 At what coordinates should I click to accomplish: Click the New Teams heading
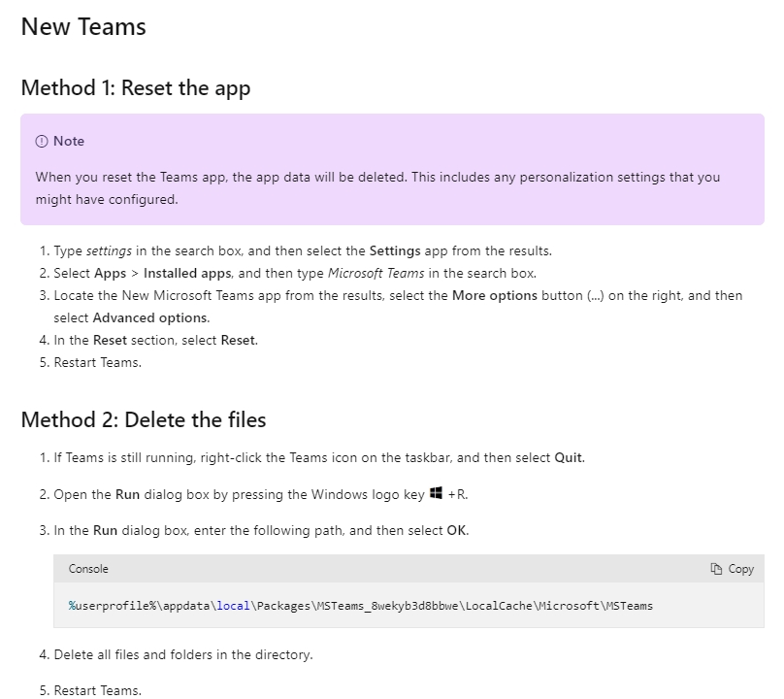(83, 26)
